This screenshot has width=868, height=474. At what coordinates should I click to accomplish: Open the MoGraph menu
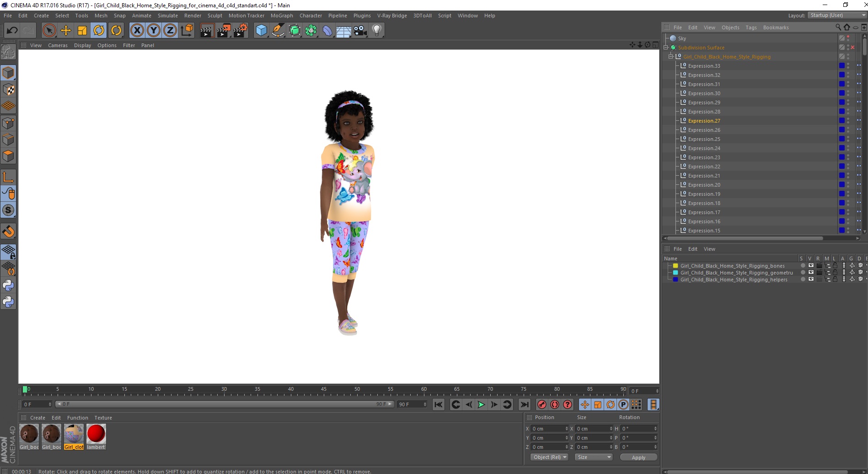pyautogui.click(x=282, y=16)
